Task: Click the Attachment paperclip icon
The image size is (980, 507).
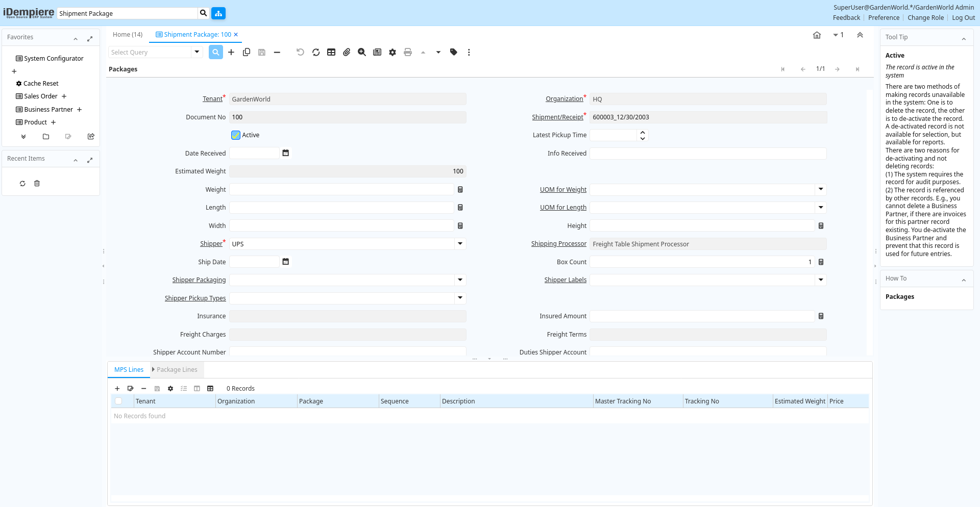Action: [x=347, y=53]
